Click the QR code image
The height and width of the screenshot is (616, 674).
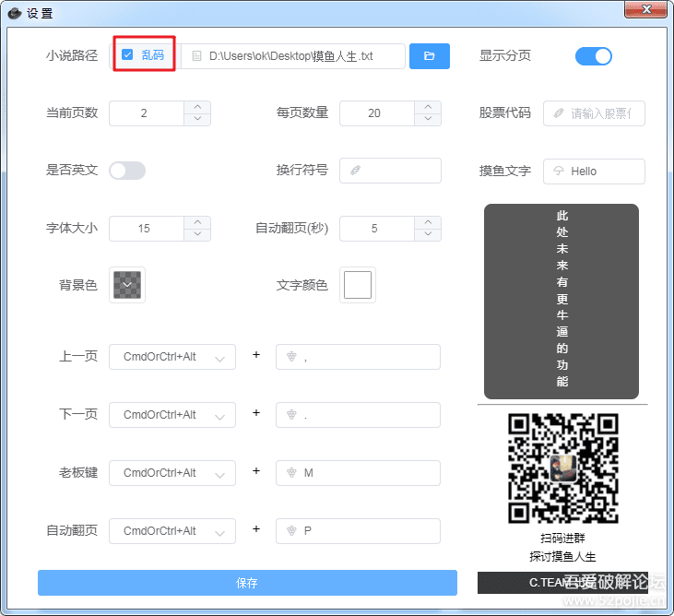pos(562,468)
